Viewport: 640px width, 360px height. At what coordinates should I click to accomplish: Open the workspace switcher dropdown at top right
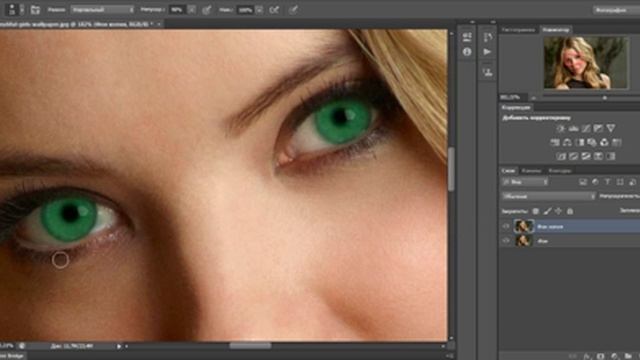[616, 10]
